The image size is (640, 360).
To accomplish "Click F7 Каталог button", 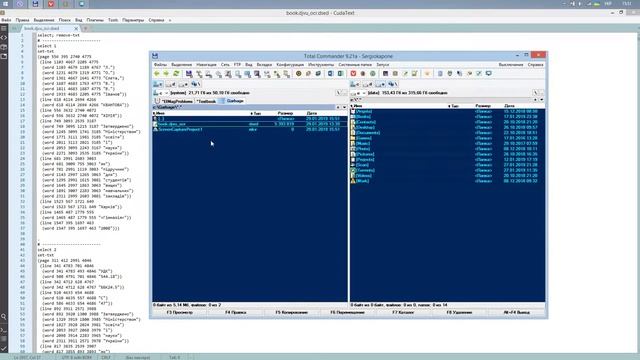I will point(403,313).
